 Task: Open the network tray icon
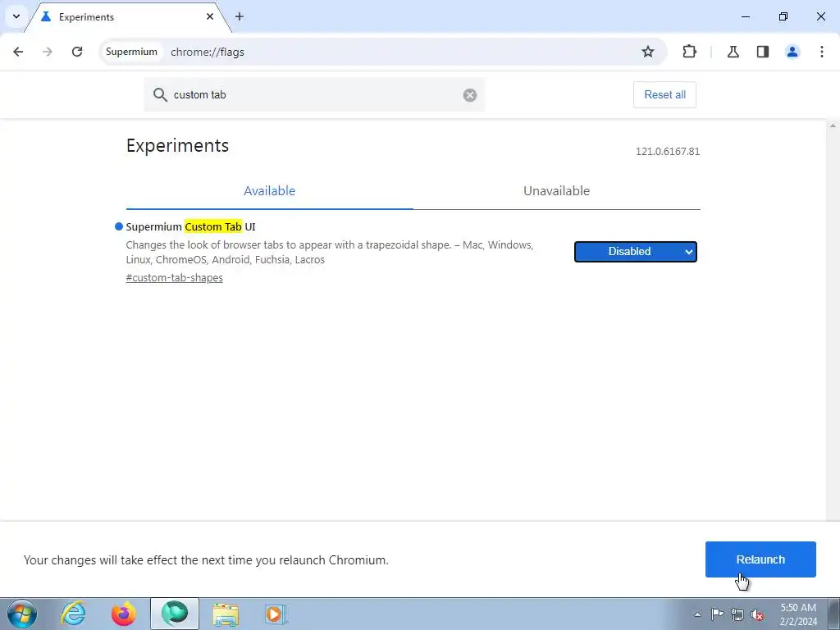click(x=737, y=614)
